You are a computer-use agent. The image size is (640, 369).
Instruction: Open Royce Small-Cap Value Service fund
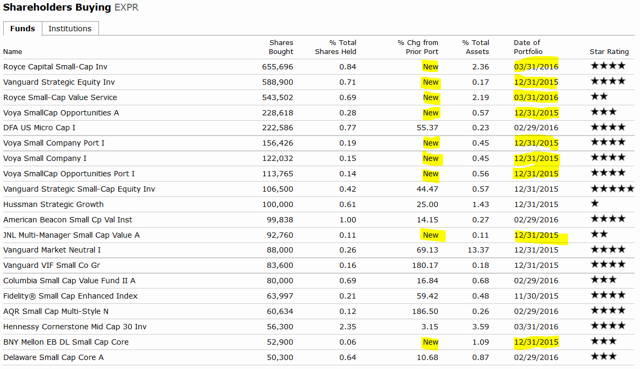click(60, 98)
